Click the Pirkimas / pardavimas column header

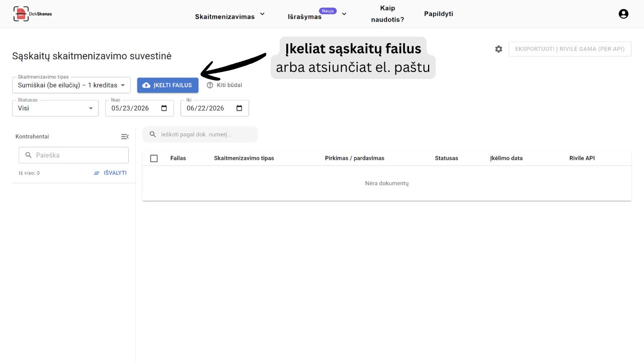[355, 158]
